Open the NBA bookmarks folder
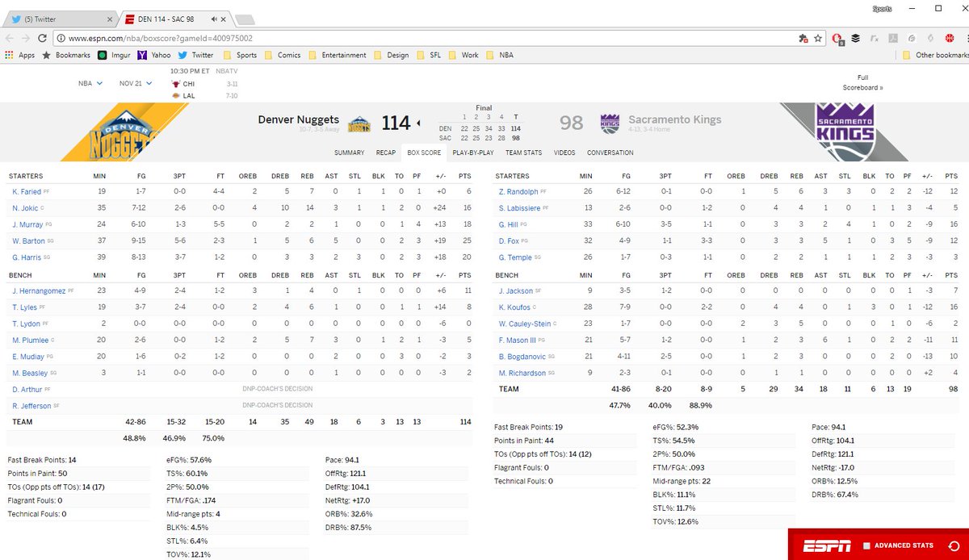This screenshot has width=969, height=560. (x=499, y=56)
